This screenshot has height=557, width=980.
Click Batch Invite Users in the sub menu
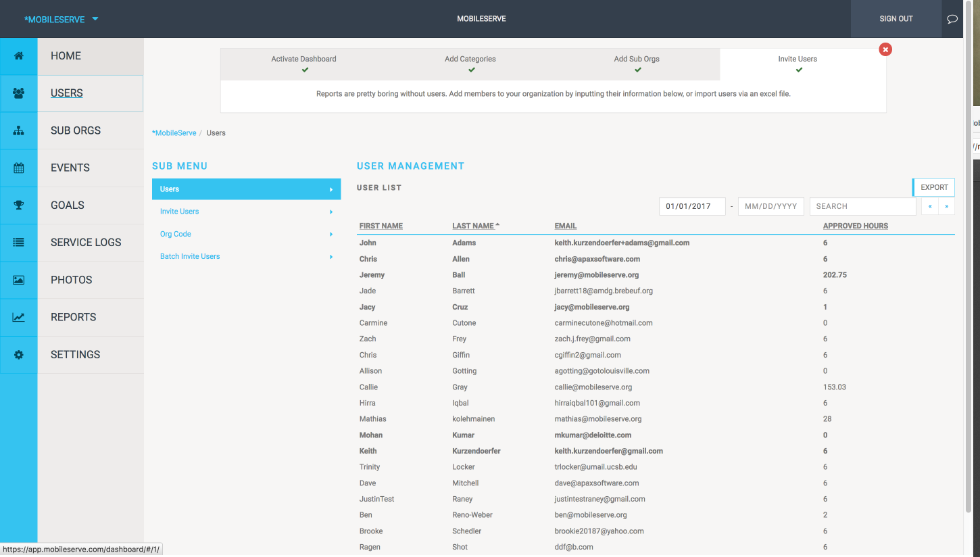click(x=189, y=256)
